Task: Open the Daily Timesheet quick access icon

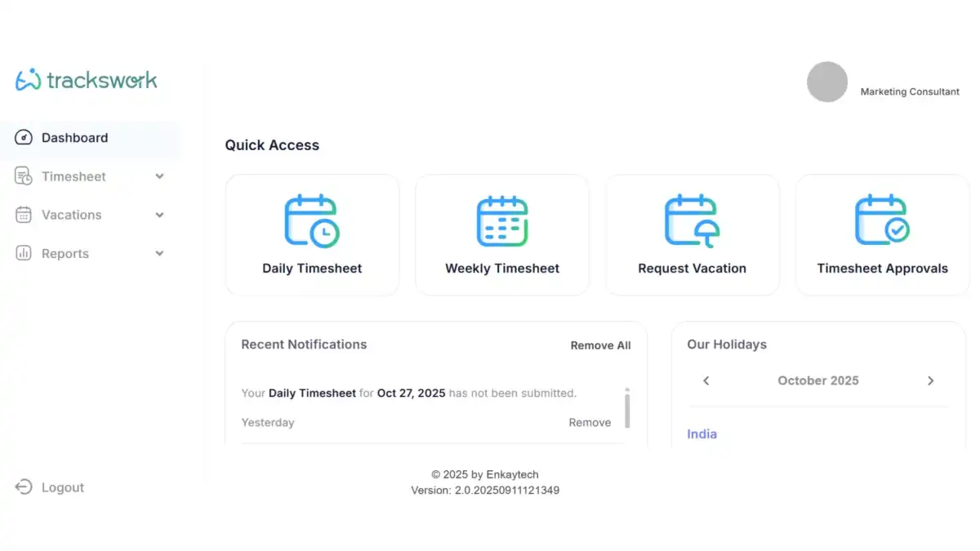Action: point(312,219)
